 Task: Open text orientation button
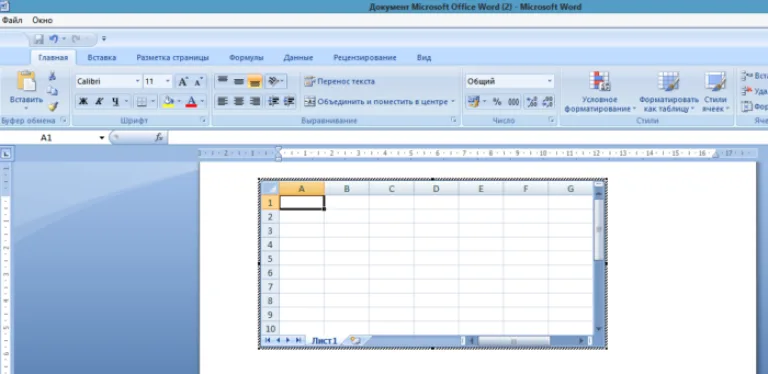pos(275,81)
